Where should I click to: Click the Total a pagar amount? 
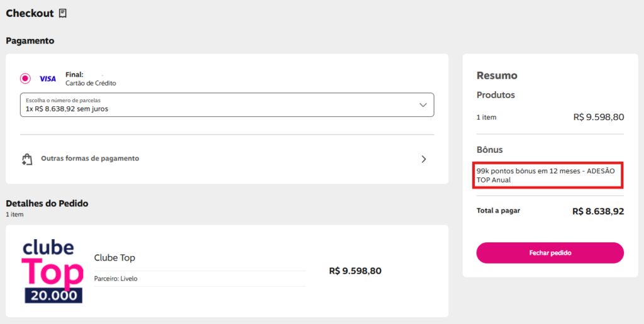point(598,211)
